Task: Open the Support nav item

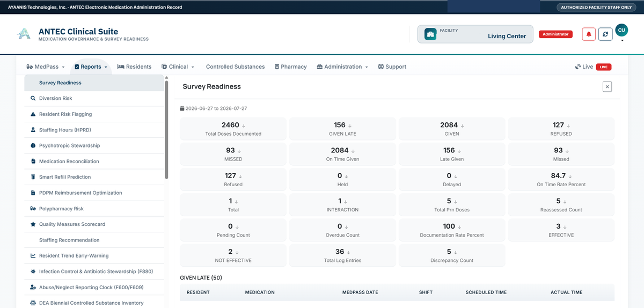Action: pyautogui.click(x=392, y=67)
